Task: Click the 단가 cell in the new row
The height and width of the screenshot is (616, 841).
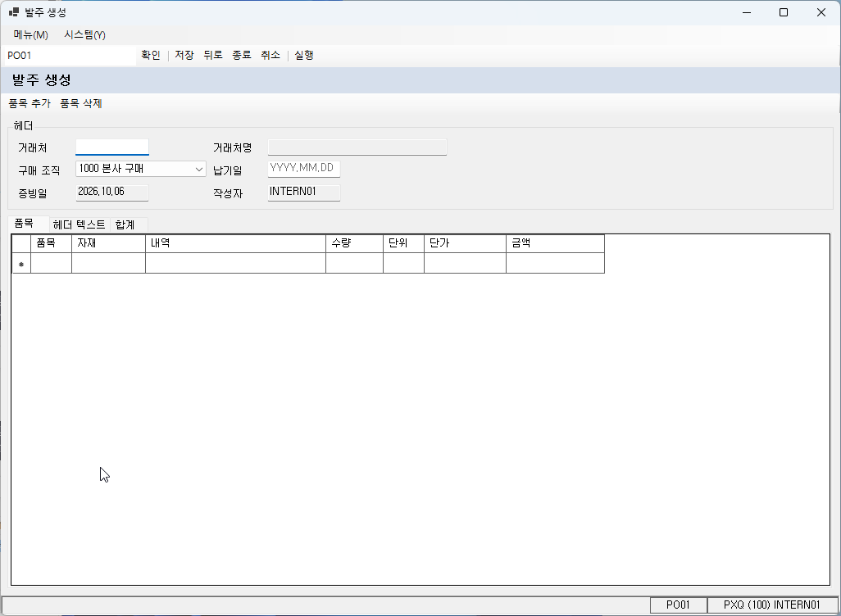Action: pyautogui.click(x=465, y=263)
